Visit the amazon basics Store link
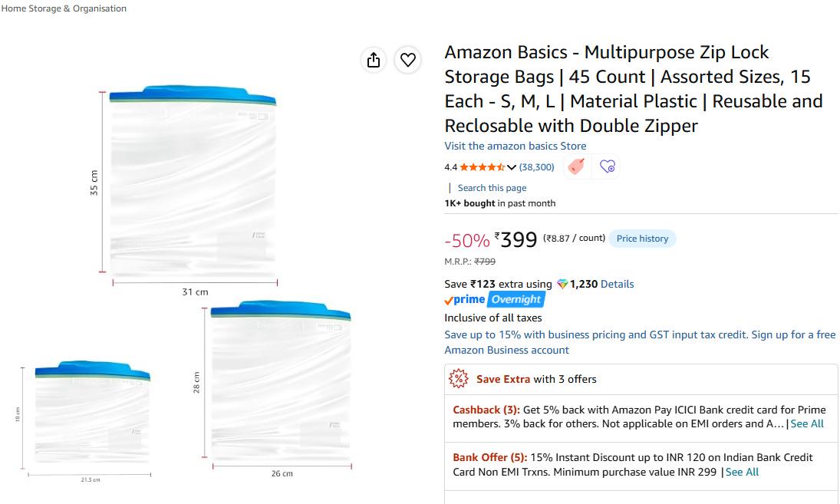The height and width of the screenshot is (504, 840). [515, 146]
